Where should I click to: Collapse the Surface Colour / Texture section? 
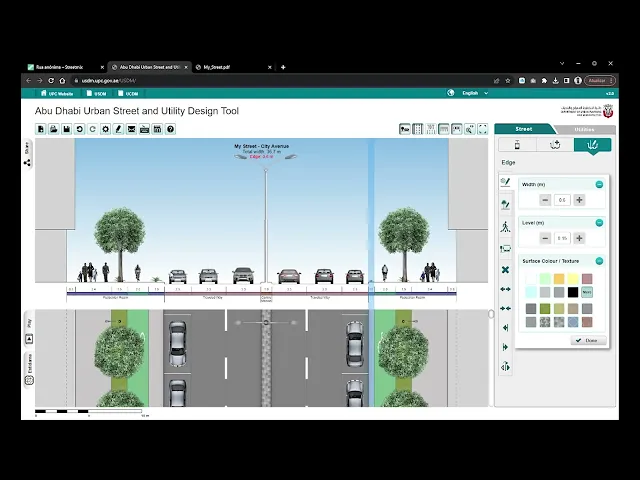pos(599,261)
